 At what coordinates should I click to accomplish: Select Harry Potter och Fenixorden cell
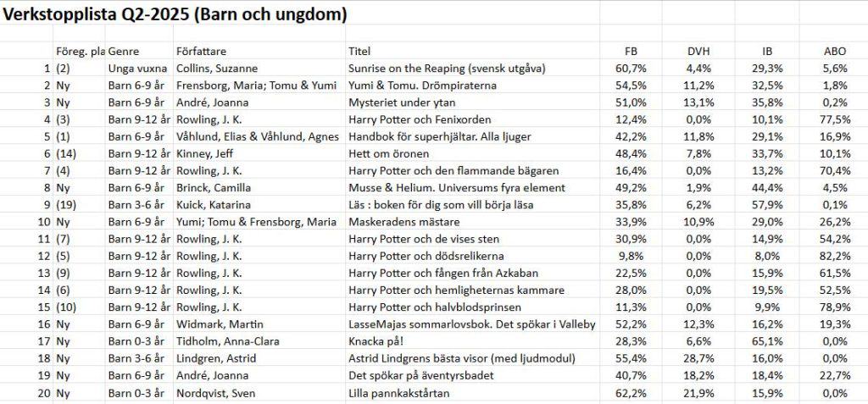click(473, 119)
